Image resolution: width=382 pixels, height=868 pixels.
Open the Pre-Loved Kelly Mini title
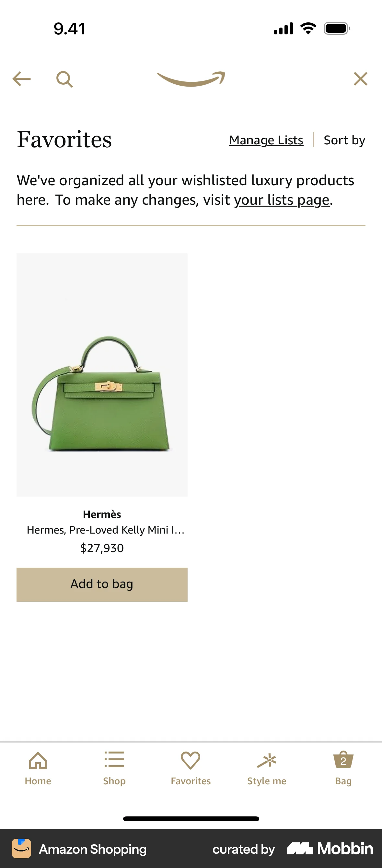click(x=106, y=530)
